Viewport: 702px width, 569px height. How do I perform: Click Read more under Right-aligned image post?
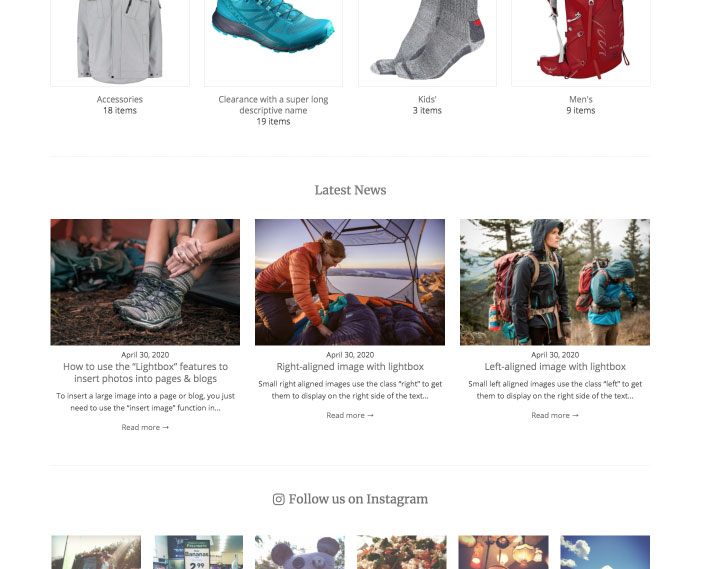click(x=350, y=415)
